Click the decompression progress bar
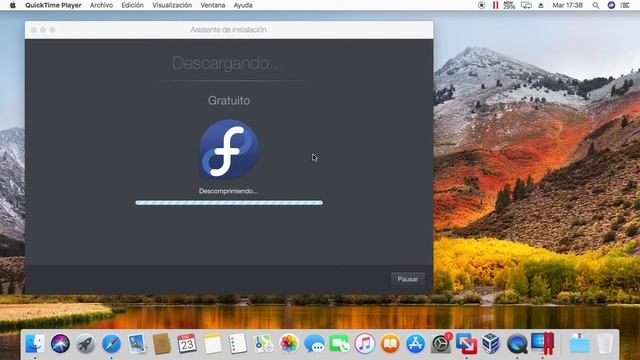640x360 pixels. point(229,202)
